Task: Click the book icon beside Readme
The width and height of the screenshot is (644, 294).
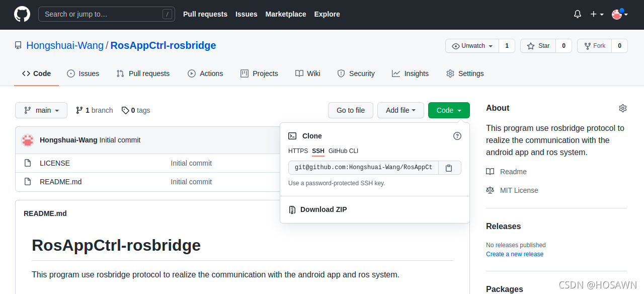Action: point(490,172)
